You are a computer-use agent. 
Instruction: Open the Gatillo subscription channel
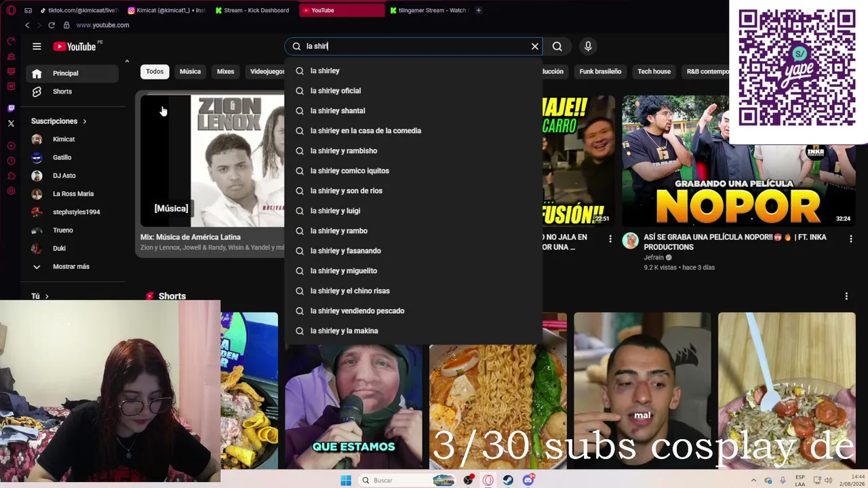(73, 157)
